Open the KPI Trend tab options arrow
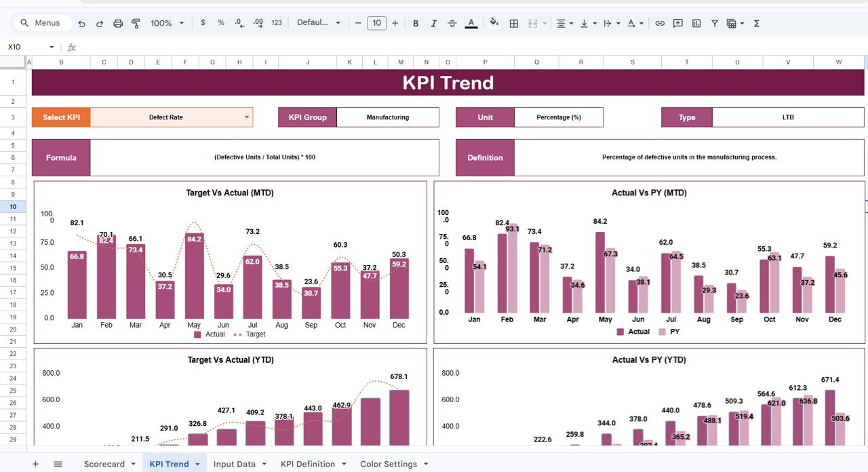The height and width of the screenshot is (472, 868). pos(197,464)
